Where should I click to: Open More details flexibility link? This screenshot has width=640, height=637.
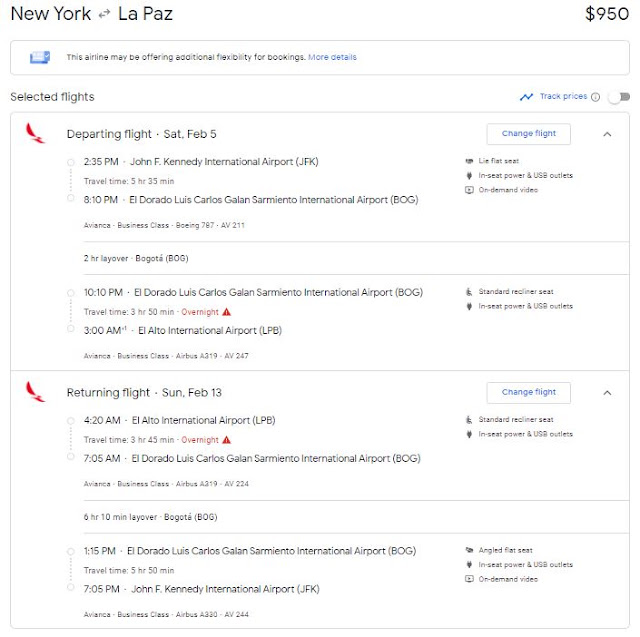(x=332, y=57)
